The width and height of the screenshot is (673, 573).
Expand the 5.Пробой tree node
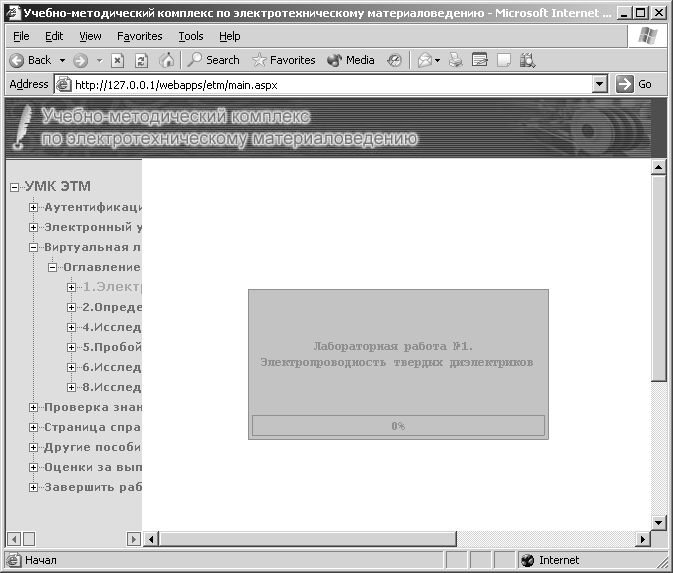click(72, 347)
